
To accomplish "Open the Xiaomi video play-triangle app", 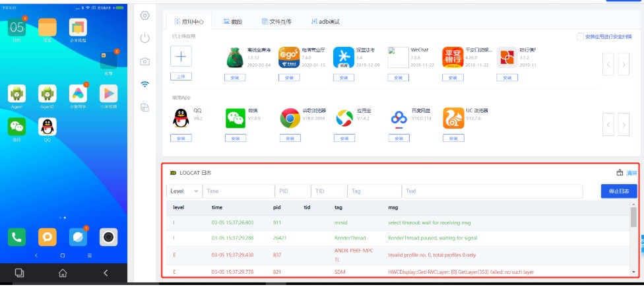I will point(108,94).
